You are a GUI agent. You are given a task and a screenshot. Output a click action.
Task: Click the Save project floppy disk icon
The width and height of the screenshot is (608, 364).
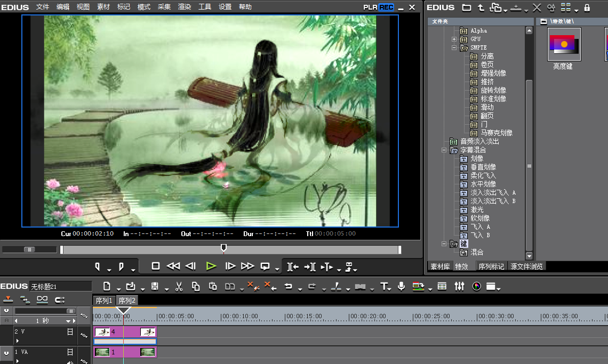(x=155, y=287)
